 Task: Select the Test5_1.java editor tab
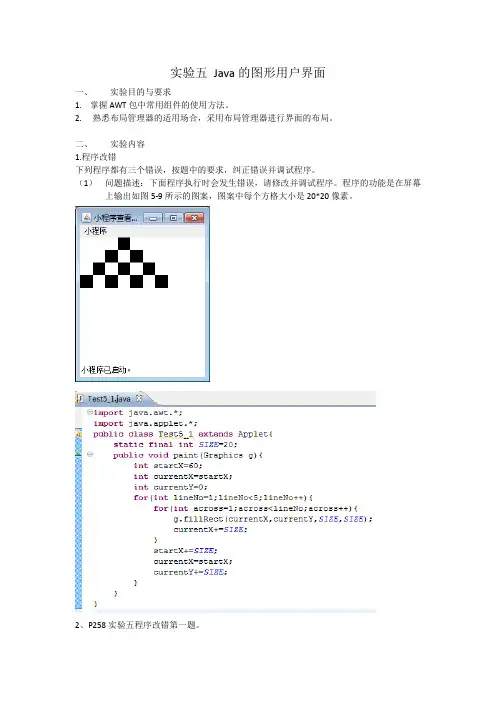pos(109,398)
